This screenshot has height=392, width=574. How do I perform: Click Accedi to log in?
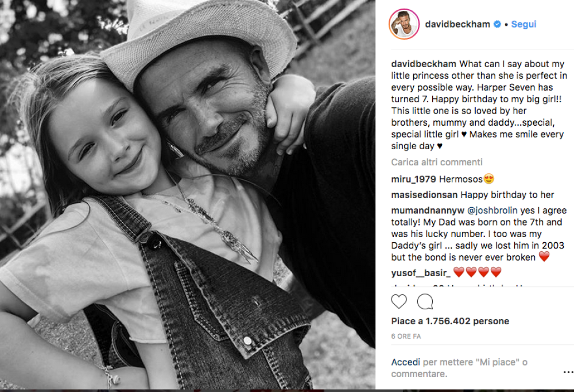point(406,362)
